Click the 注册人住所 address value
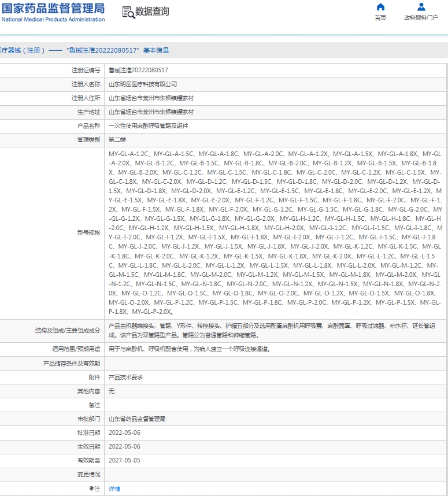This screenshot has width=448, height=496. (151, 98)
